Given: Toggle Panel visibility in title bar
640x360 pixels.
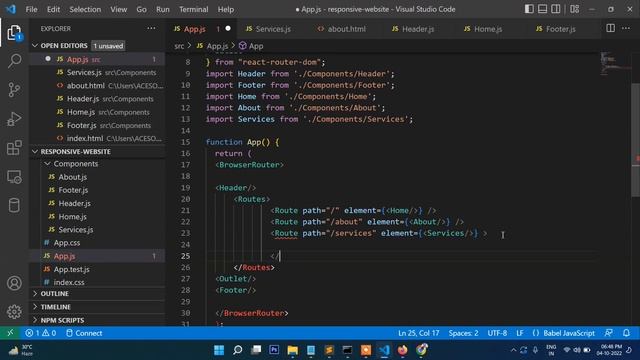Looking at the screenshot, I should [x=542, y=9].
